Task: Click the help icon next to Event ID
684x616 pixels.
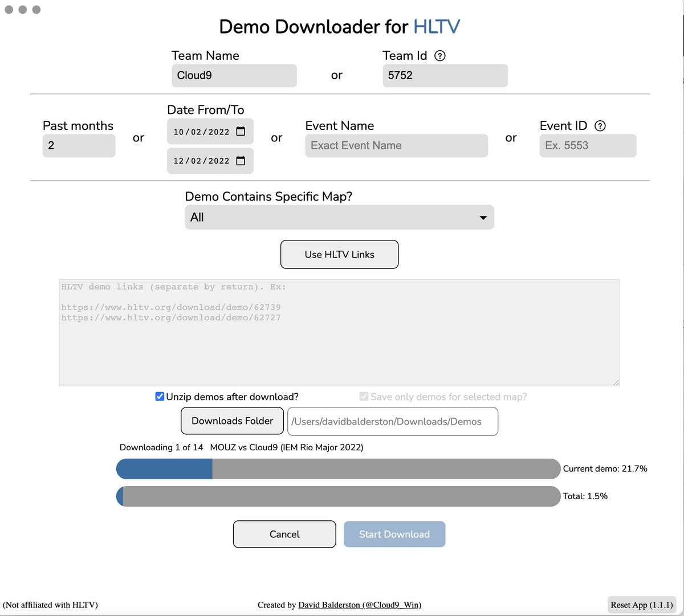Action: (x=600, y=126)
